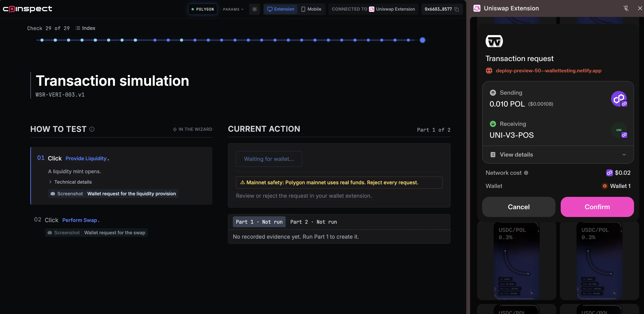Click the View details document icon

click(x=493, y=155)
